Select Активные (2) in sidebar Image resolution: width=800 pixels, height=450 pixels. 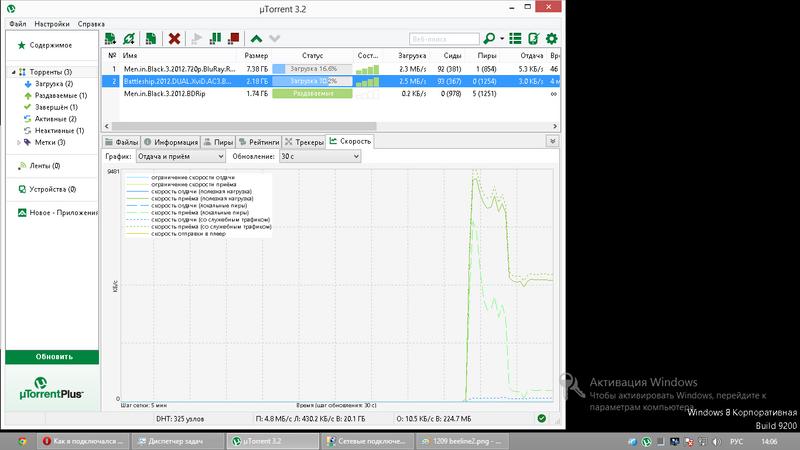tap(55, 119)
